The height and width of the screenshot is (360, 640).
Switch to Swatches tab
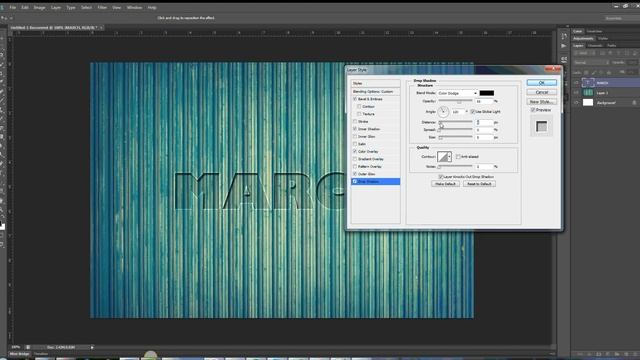[x=594, y=31]
